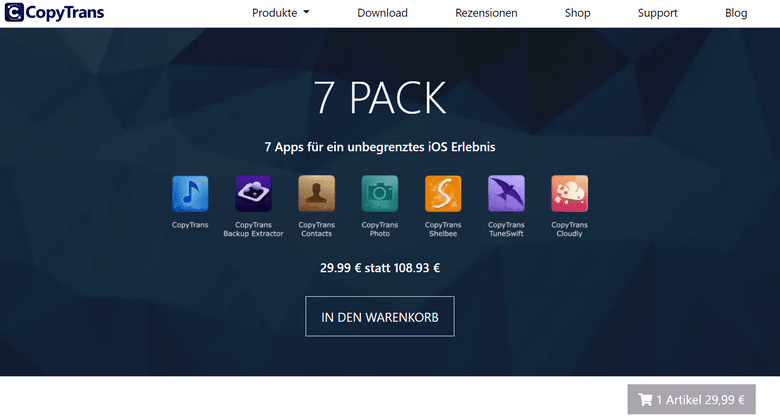Open the Shop menu item
This screenshot has width=780, height=419.
point(577,13)
